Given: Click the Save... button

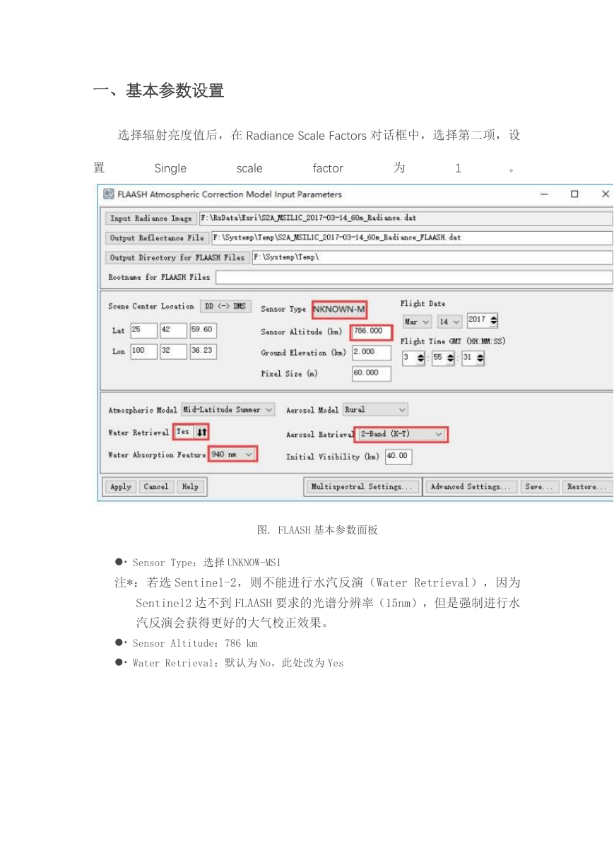Looking at the screenshot, I should (541, 486).
